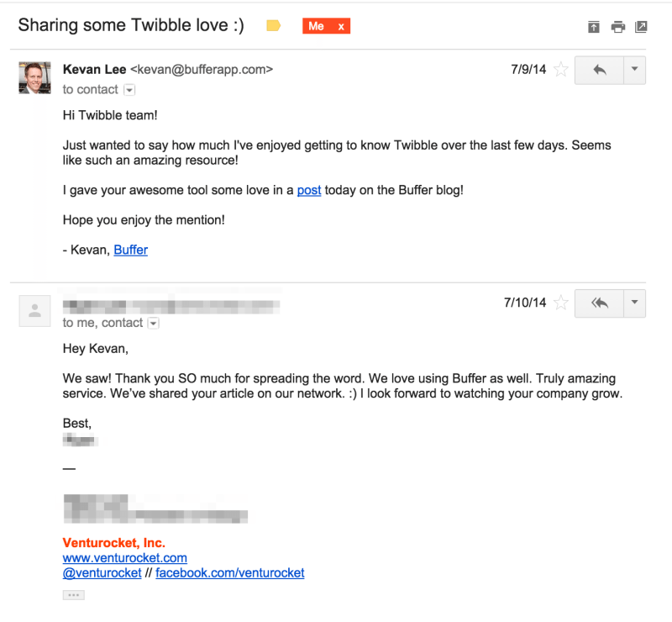Print the email conversation

(617, 26)
